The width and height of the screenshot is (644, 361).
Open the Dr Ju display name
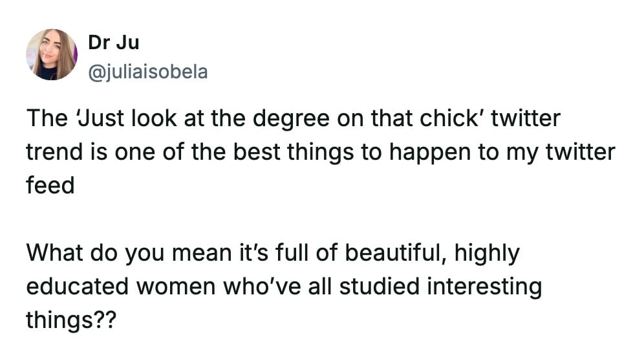tap(113, 43)
